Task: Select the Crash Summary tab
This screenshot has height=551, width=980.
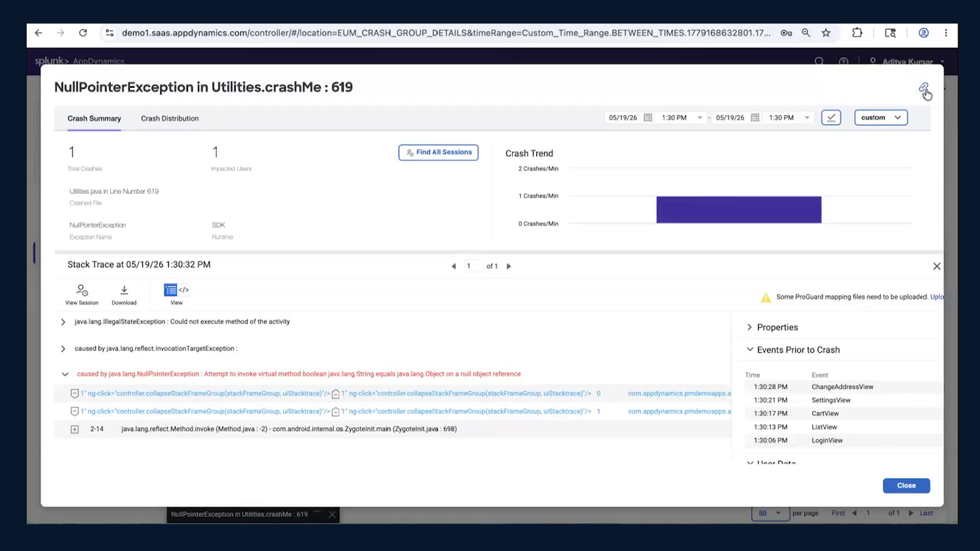Action: (x=94, y=118)
